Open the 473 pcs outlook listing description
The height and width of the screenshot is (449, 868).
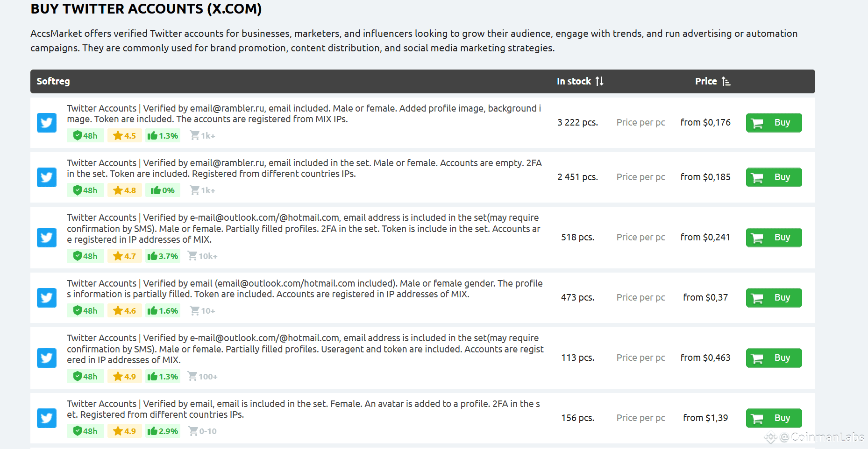(305, 288)
